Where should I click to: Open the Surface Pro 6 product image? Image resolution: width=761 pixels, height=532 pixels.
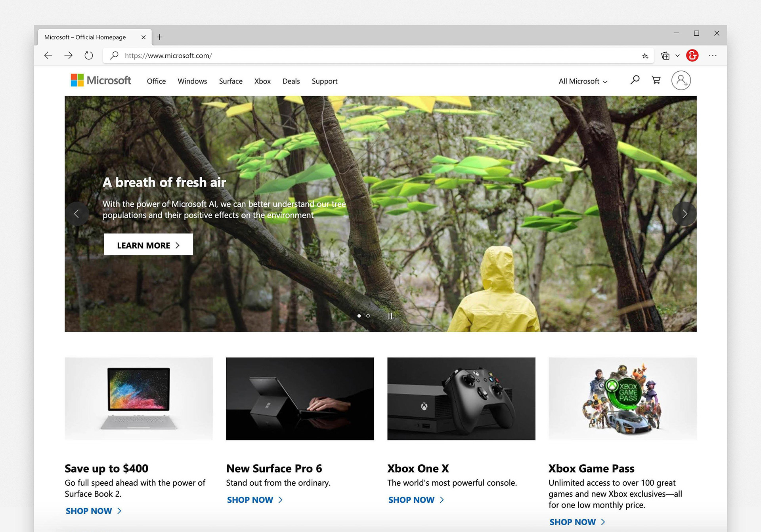tap(300, 399)
